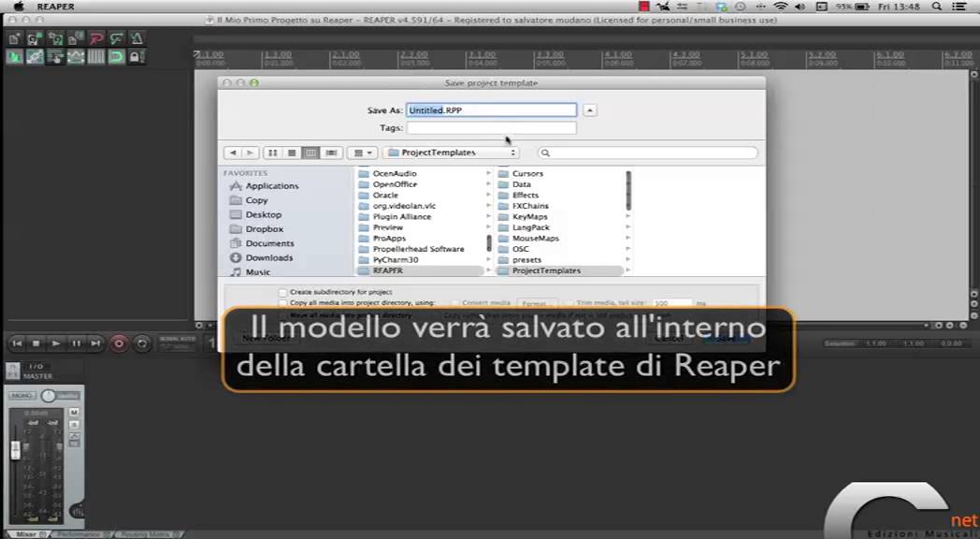Image resolution: width=980 pixels, height=539 pixels.
Task: Select the Mixer docker tab
Action: click(29, 534)
